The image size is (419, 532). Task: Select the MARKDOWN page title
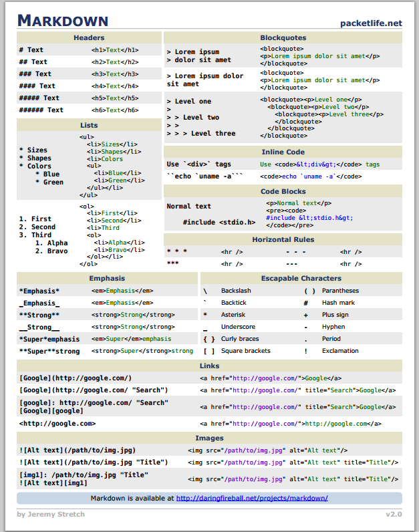[x=63, y=21]
